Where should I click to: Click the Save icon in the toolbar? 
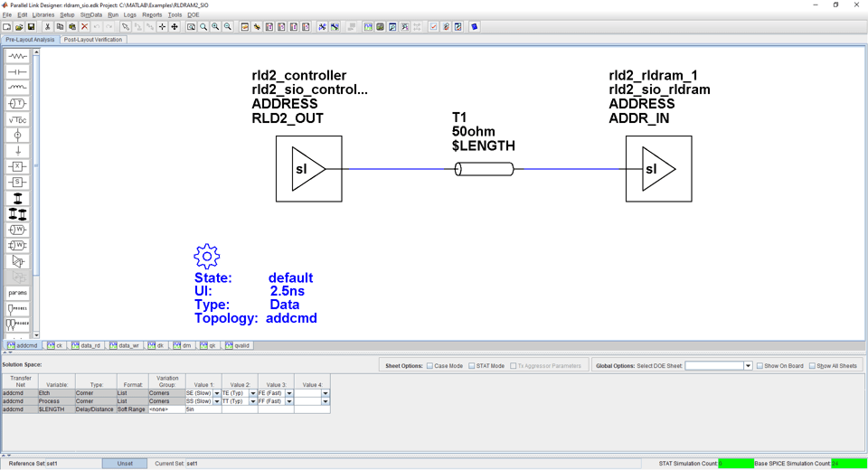point(31,27)
